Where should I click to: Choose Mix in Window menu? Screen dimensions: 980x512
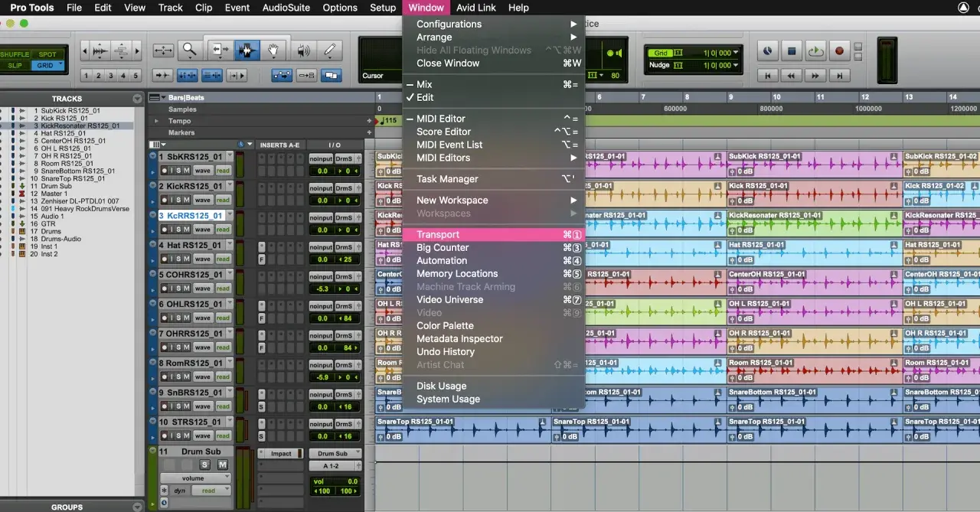point(494,85)
